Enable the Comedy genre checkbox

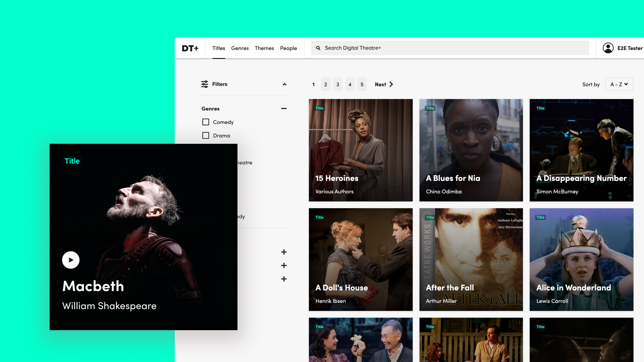click(x=206, y=122)
